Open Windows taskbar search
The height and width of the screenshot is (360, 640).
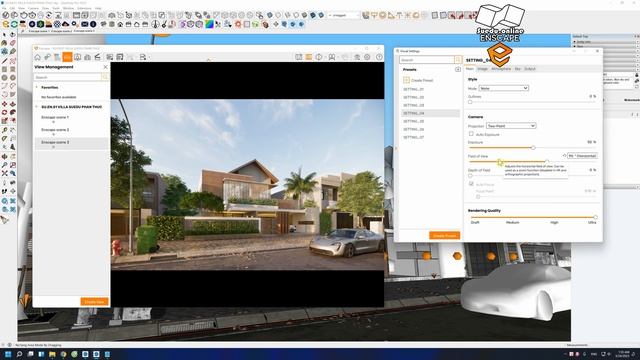coord(19,354)
